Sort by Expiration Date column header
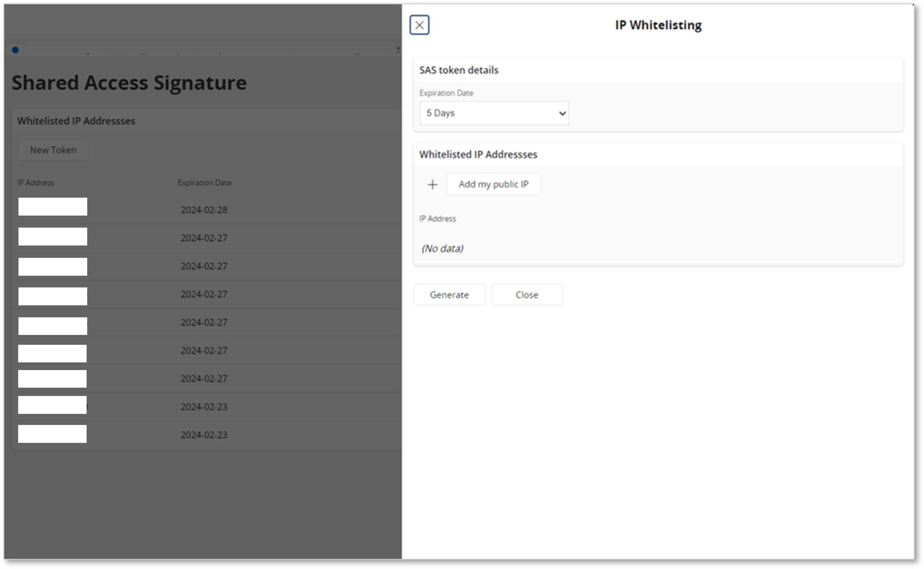This screenshot has width=924, height=569. (x=204, y=183)
